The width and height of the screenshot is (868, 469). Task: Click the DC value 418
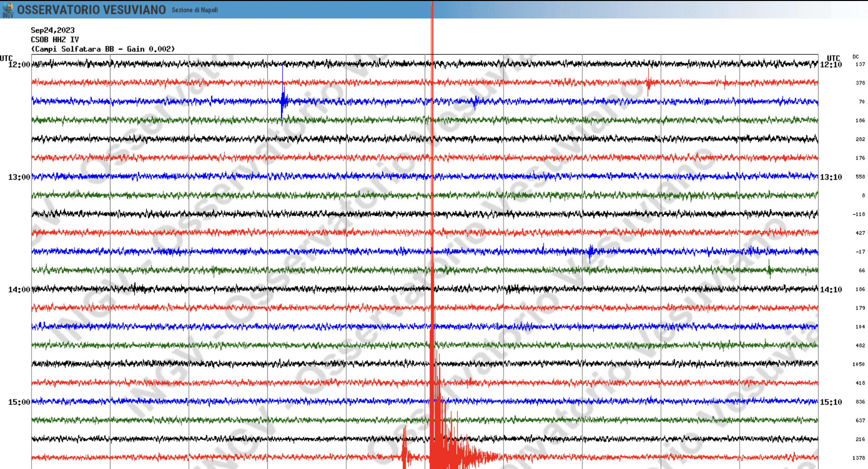(x=860, y=383)
